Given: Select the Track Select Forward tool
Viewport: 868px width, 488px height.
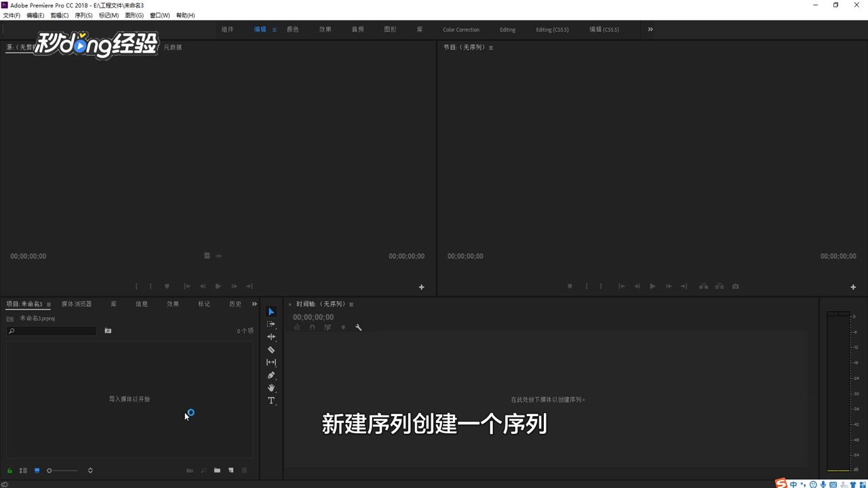Looking at the screenshot, I should [271, 324].
